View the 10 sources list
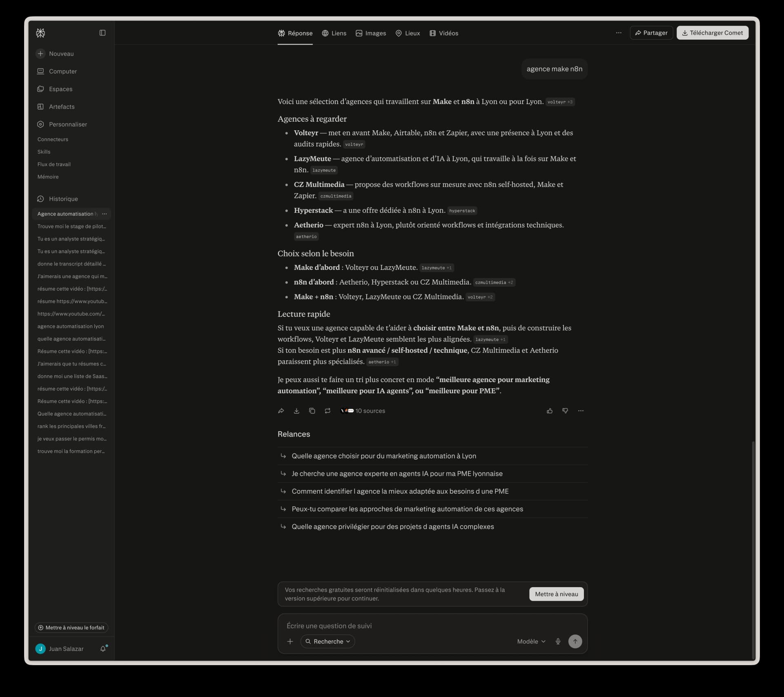 [x=363, y=411]
